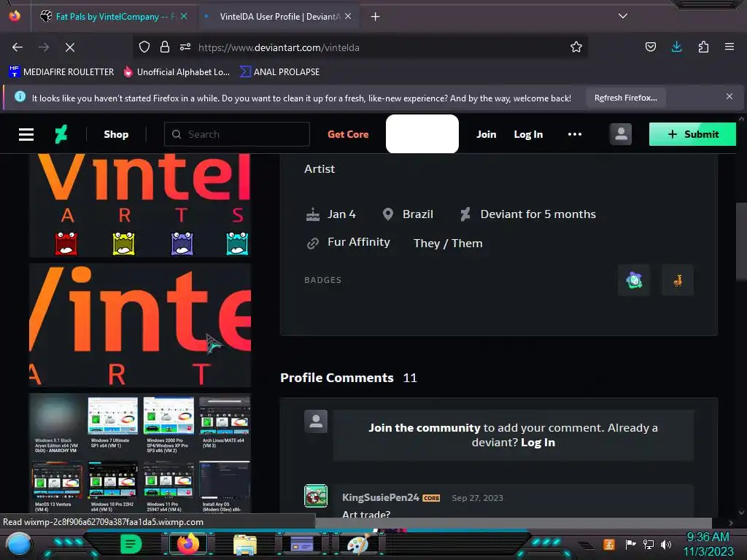Open KingSusiePen24 username link
Viewport: 747px width, 560px height.
coord(381,497)
